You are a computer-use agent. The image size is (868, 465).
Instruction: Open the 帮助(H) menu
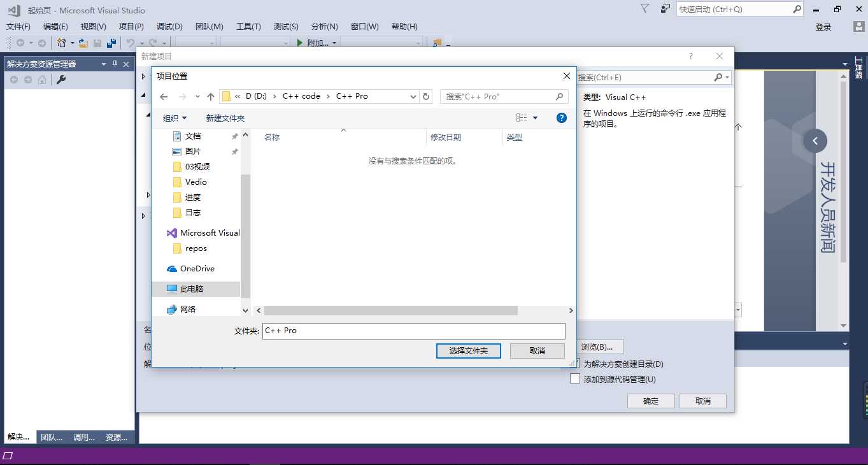[x=404, y=26]
